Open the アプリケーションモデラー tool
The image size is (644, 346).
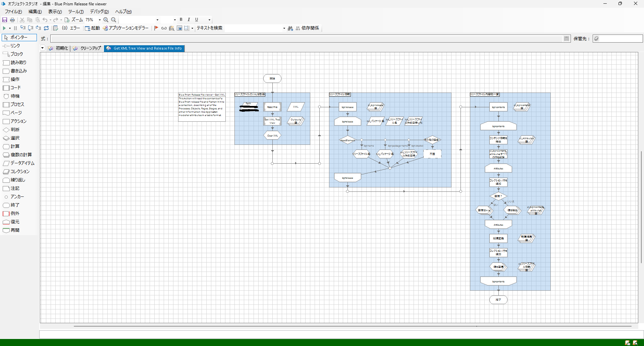[126, 28]
